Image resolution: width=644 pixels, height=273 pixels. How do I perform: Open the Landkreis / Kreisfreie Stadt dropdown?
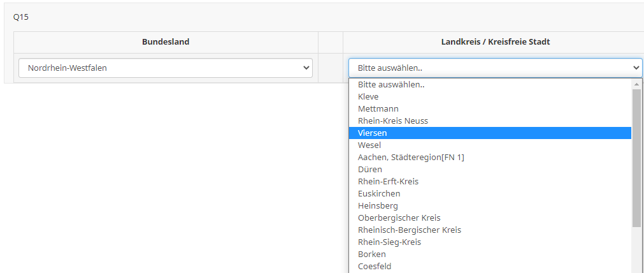point(495,68)
